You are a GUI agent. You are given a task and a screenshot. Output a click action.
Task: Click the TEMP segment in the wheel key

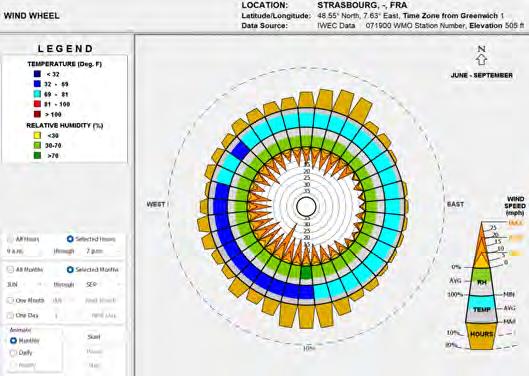pos(482,310)
